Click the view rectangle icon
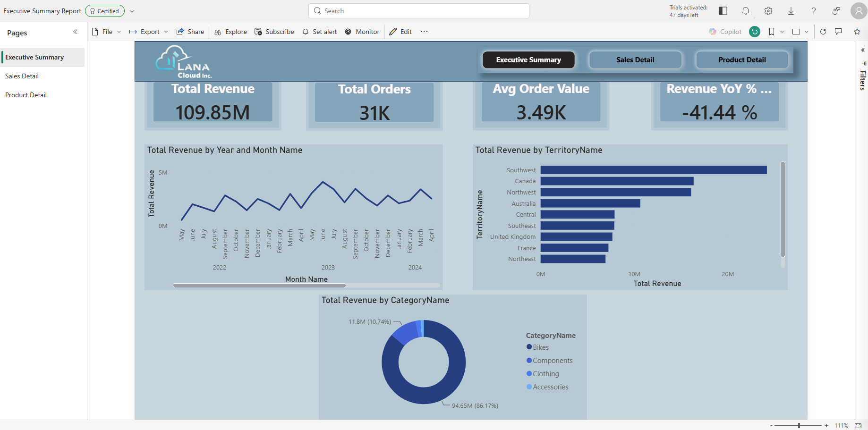Screen dimensions: 868x430 pyautogui.click(x=796, y=32)
